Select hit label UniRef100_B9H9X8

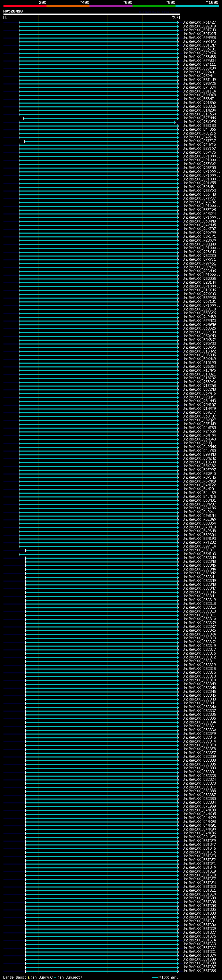(199, 95)
